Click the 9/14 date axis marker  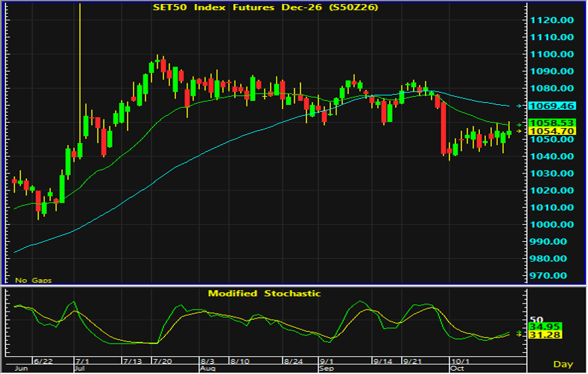[383, 361]
